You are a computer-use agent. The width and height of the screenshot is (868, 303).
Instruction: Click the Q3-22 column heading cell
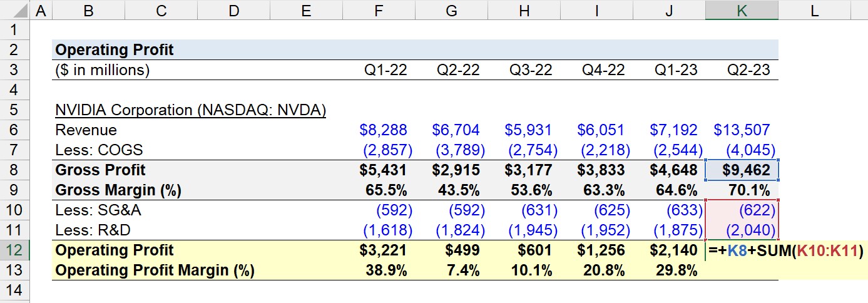coord(524,69)
